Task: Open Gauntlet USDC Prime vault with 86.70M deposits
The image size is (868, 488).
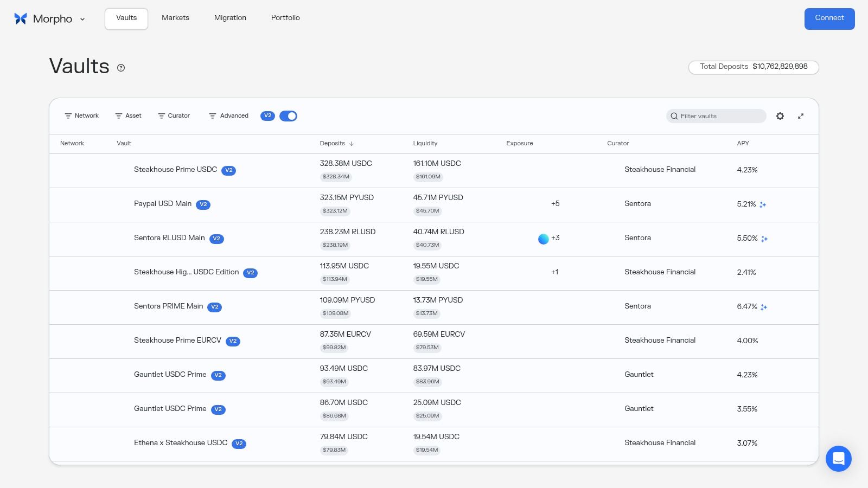Action: [x=170, y=409]
